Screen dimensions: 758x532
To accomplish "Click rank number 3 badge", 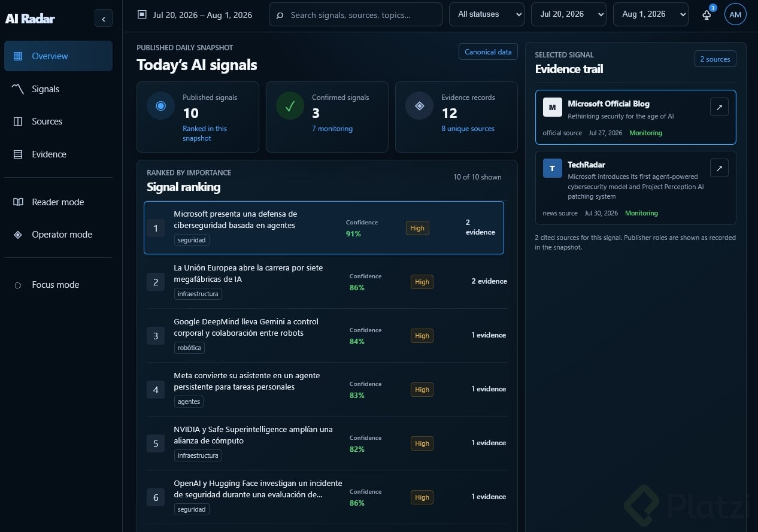I will (x=156, y=336).
